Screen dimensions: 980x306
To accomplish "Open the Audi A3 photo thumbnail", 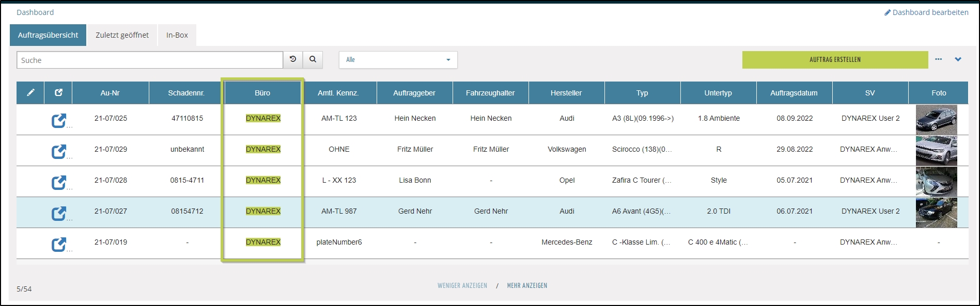I will click(x=936, y=119).
